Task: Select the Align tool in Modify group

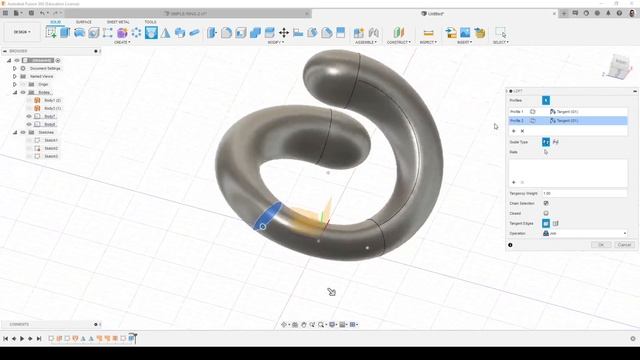Action: tap(298, 33)
